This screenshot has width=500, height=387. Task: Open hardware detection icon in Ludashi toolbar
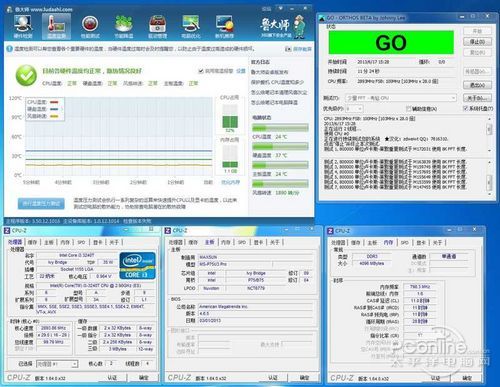point(23,26)
